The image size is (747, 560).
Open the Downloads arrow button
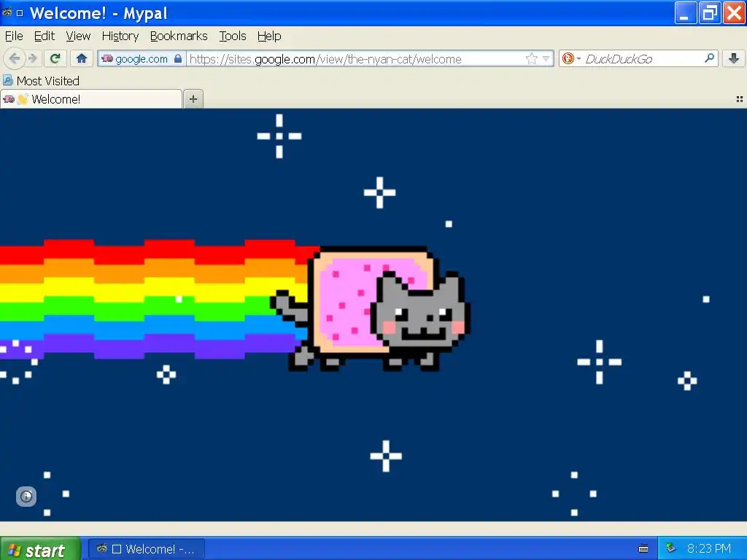734,58
